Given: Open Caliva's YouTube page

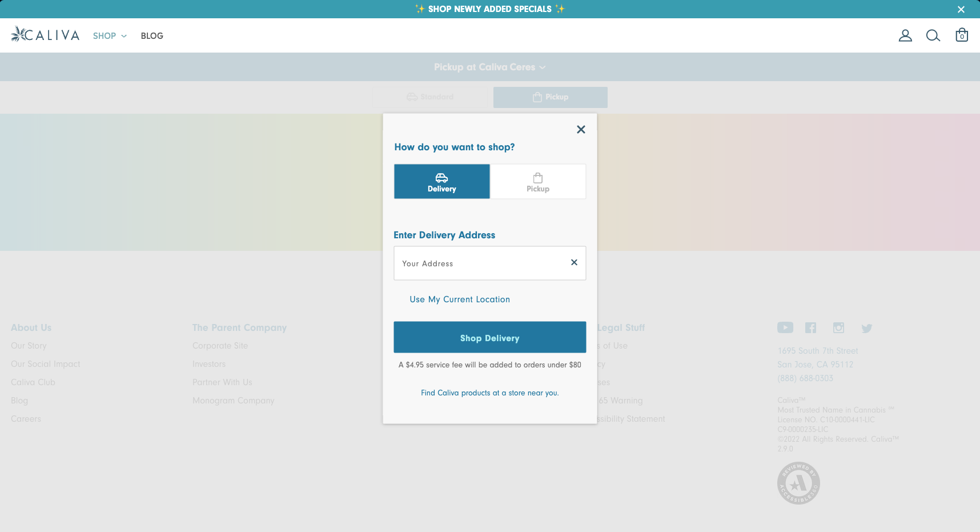Looking at the screenshot, I should click(x=785, y=327).
